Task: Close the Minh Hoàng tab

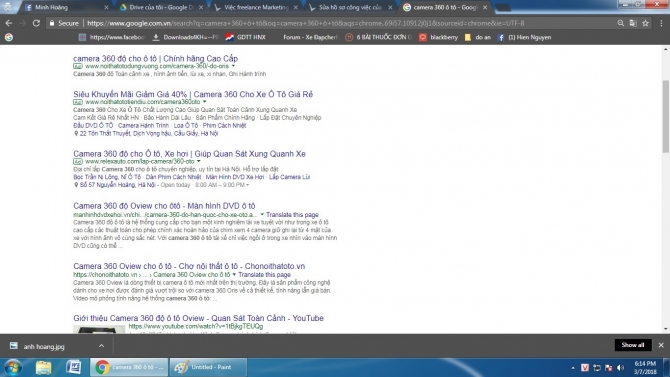Action: coord(106,7)
